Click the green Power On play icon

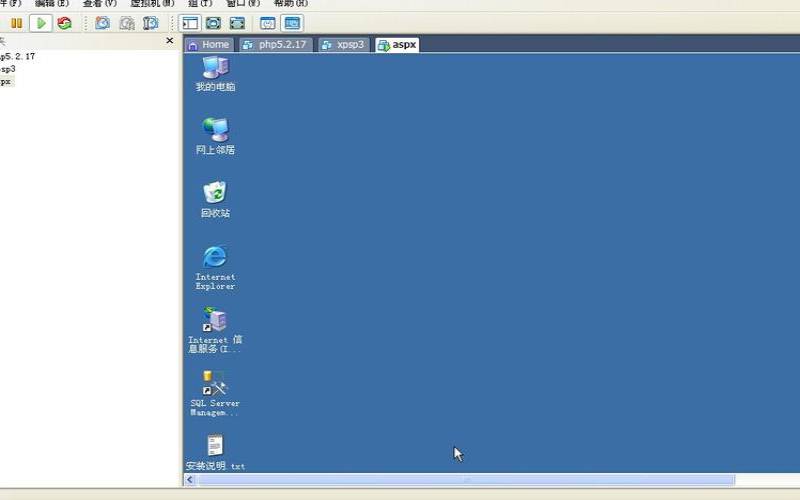pos(41,23)
